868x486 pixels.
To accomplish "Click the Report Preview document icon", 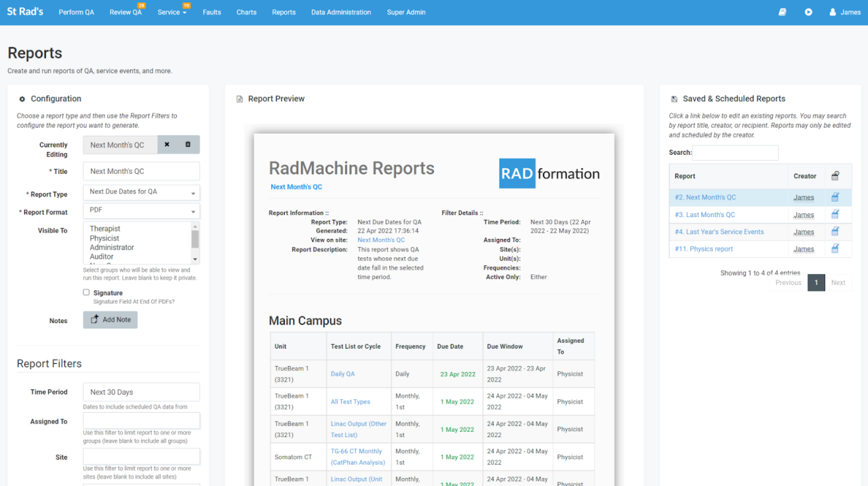I will click(x=239, y=98).
